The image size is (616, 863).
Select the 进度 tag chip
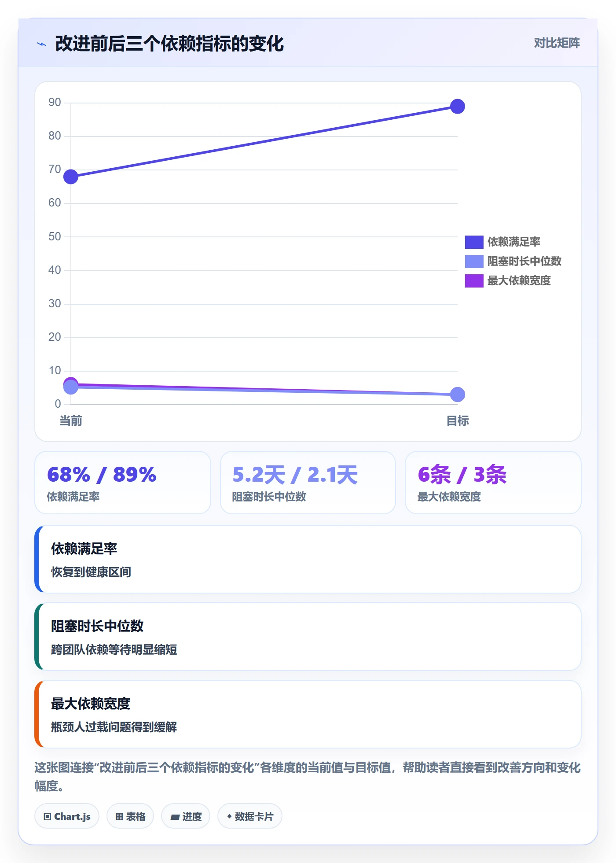click(x=186, y=816)
